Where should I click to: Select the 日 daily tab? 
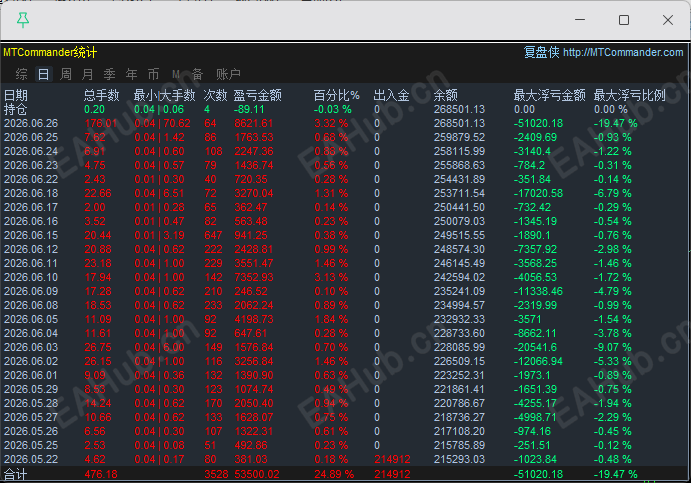[x=44, y=74]
